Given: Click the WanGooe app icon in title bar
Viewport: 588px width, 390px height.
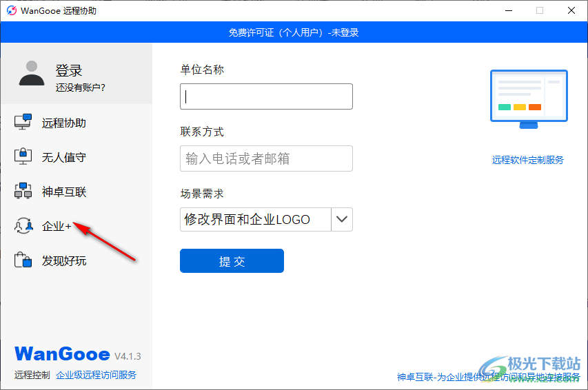Looking at the screenshot, I should coord(12,10).
